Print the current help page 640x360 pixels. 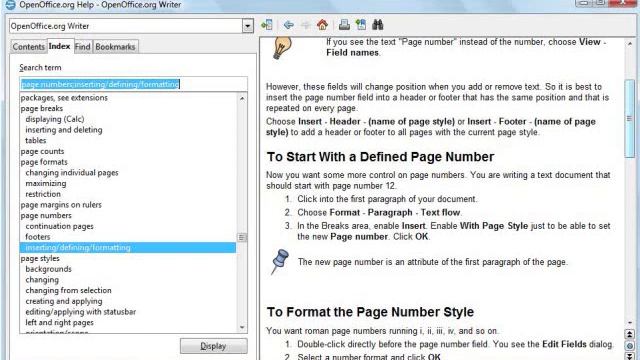pyautogui.click(x=344, y=25)
